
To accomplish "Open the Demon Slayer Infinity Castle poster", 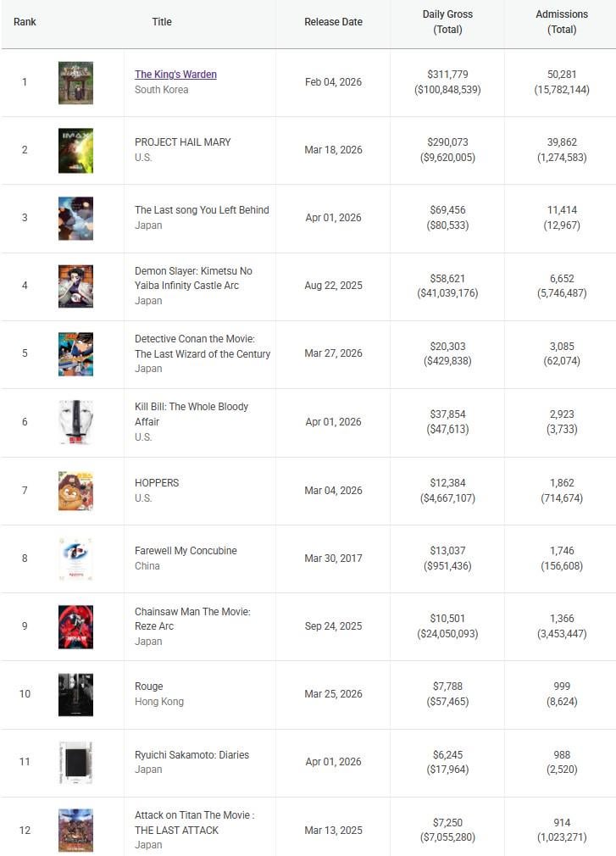I will 75,286.
